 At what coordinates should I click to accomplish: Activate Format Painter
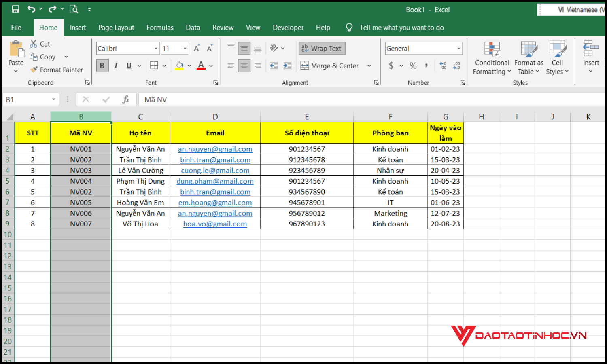coord(56,70)
